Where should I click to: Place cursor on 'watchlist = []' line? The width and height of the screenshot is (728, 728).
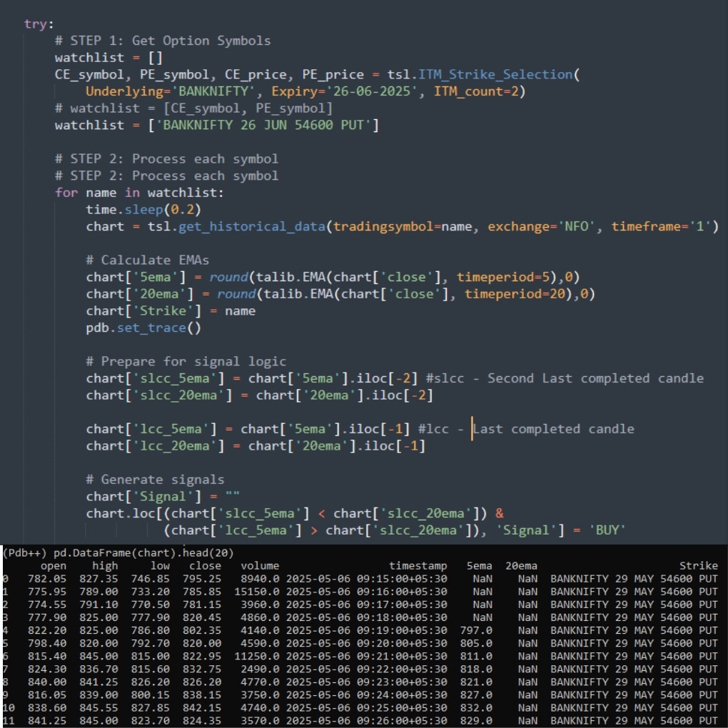pyautogui.click(x=108, y=58)
